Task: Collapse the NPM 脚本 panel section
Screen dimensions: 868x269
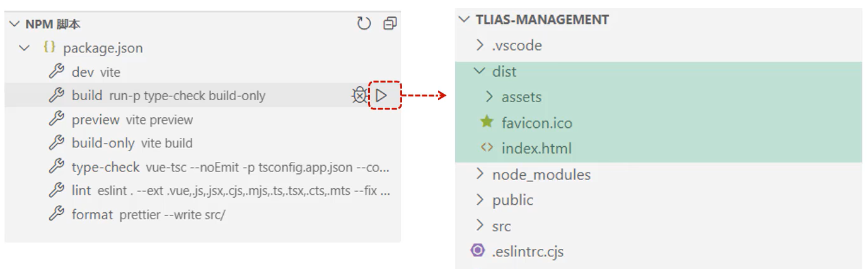Action: pos(15,24)
